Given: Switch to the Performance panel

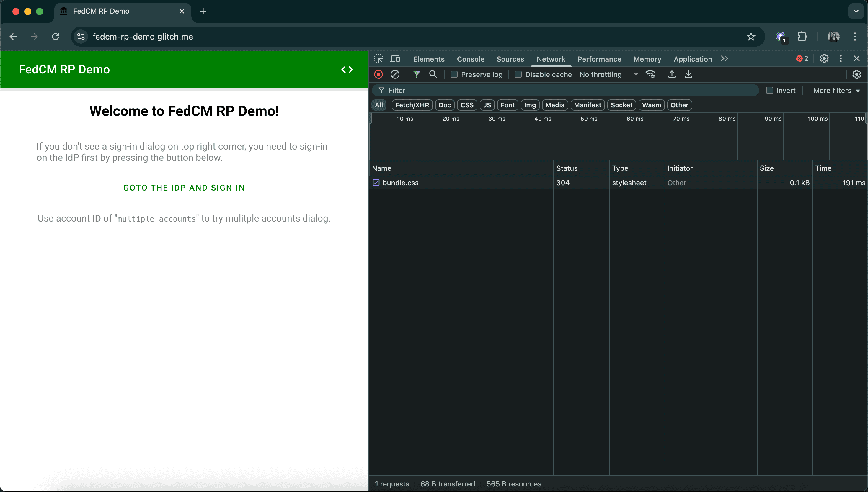Looking at the screenshot, I should (x=599, y=59).
